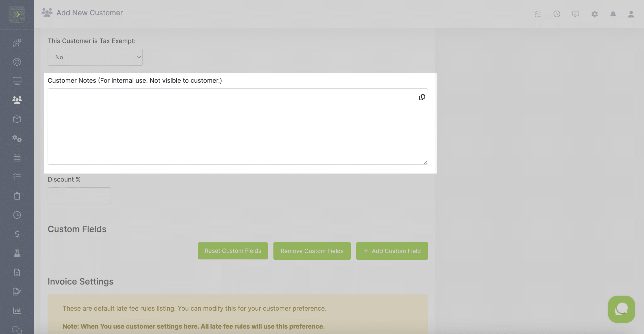Open the chat bubbles sidebar icon
This screenshot has height=334, width=644.
[x=17, y=329]
